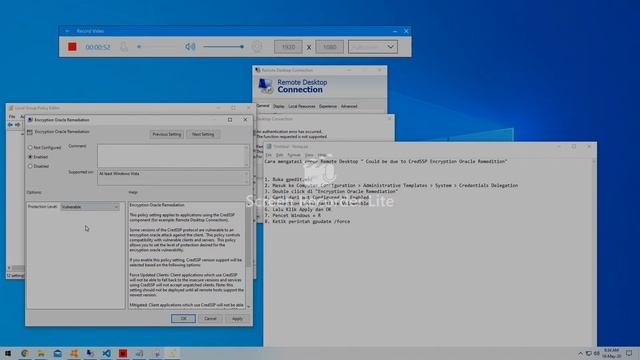640x360 pixels.
Task: Switch to Experience tab in Remote Desktop Connection
Action: [328, 106]
